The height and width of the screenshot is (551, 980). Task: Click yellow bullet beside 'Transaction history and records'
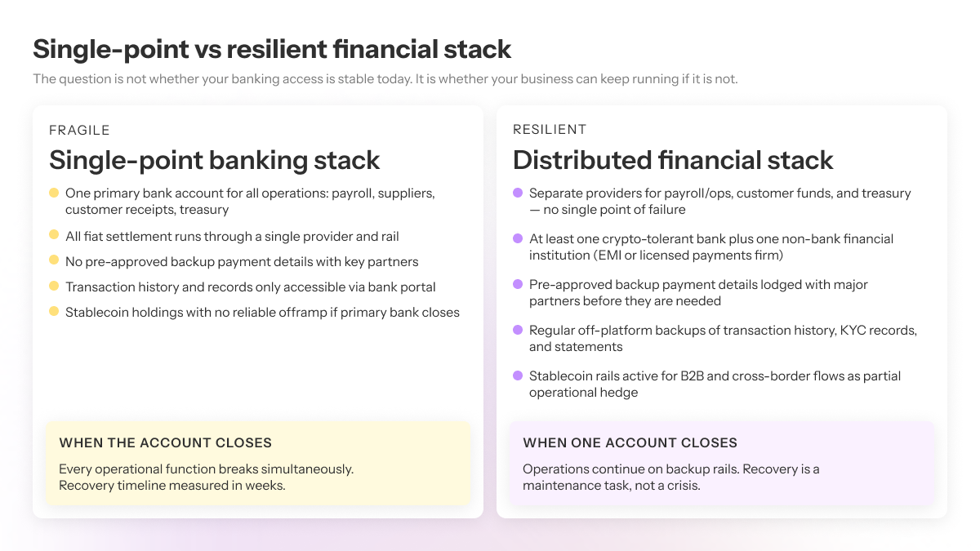(54, 286)
